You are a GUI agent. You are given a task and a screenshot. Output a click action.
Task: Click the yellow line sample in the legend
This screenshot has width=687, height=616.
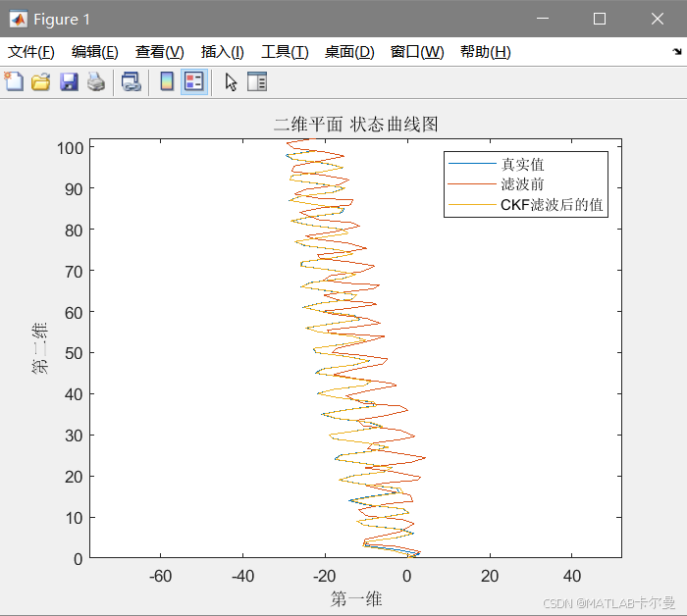[472, 204]
